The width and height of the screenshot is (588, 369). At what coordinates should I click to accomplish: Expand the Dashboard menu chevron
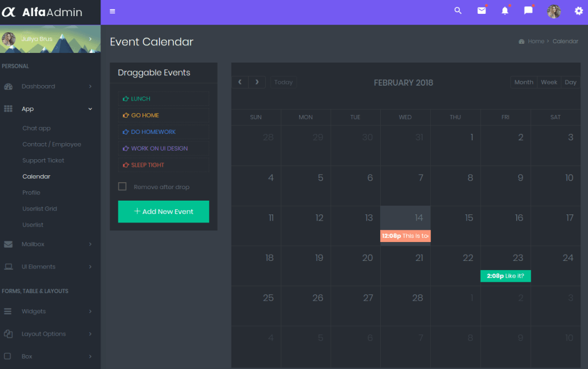click(90, 86)
